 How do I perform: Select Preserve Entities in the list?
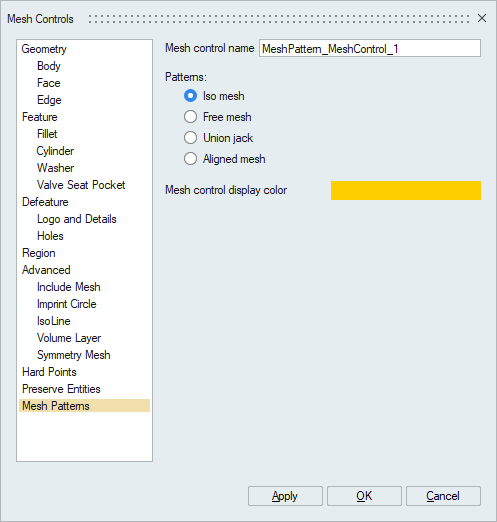pos(61,389)
